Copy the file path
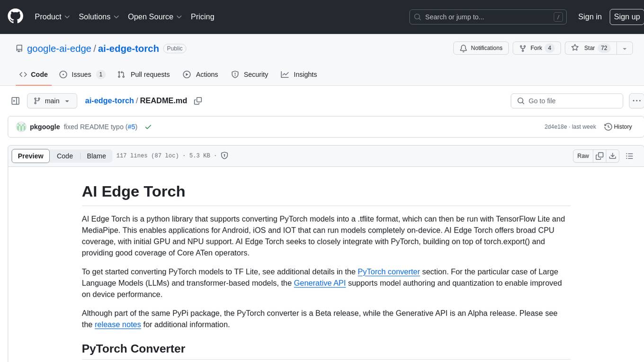 click(x=198, y=101)
